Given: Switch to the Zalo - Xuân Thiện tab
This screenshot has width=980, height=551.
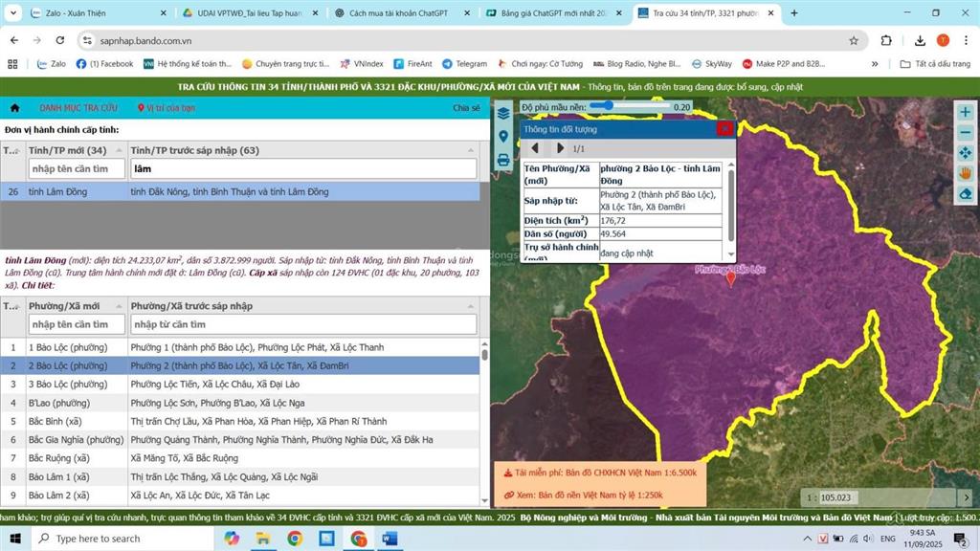Looking at the screenshot, I should pyautogui.click(x=100, y=12).
